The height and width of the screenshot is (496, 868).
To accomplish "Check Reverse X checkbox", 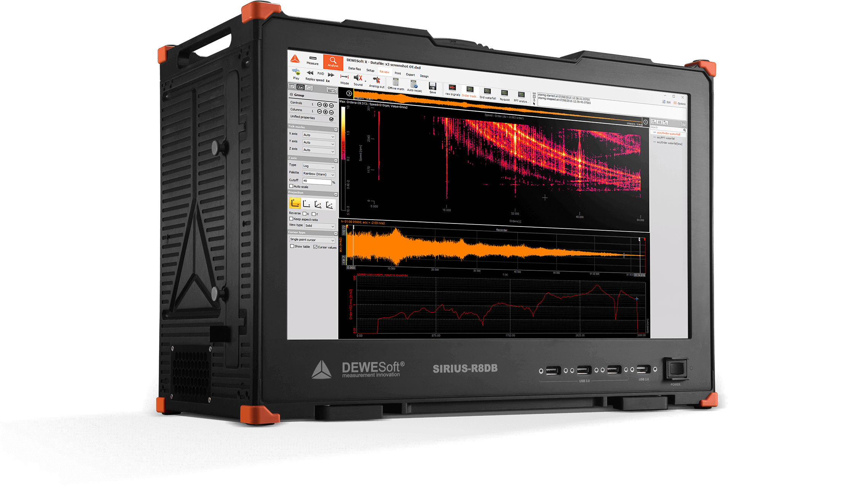I will [x=305, y=214].
